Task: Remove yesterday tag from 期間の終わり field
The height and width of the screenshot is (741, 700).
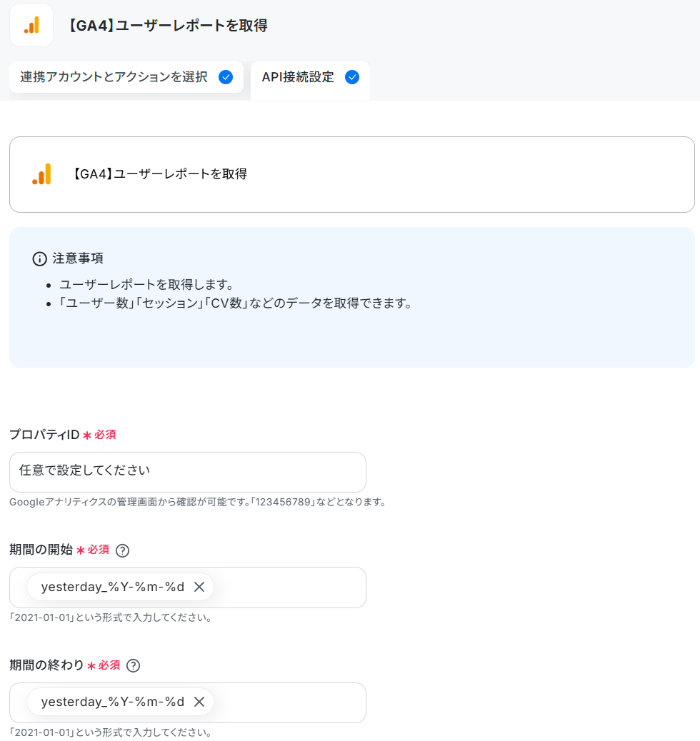Action: [199, 702]
